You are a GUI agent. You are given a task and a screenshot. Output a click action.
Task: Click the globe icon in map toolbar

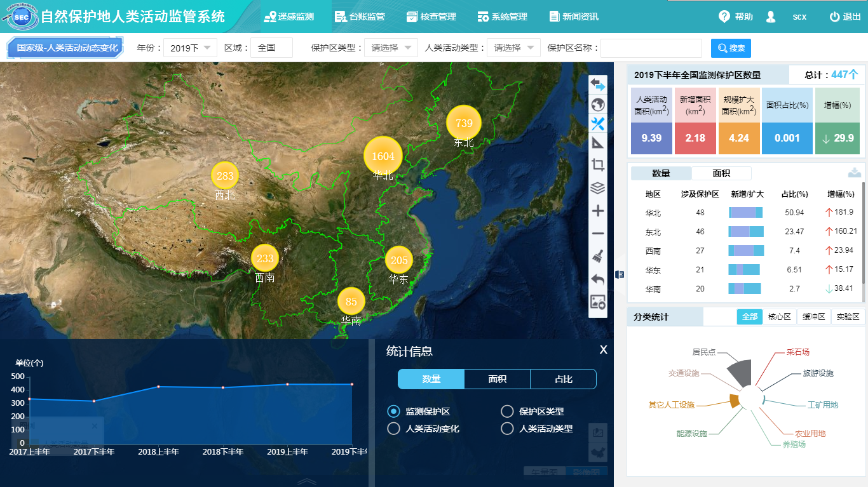(x=597, y=105)
